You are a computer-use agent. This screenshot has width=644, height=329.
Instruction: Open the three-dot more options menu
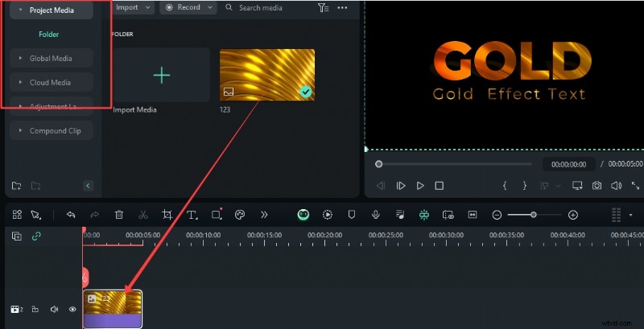(342, 8)
